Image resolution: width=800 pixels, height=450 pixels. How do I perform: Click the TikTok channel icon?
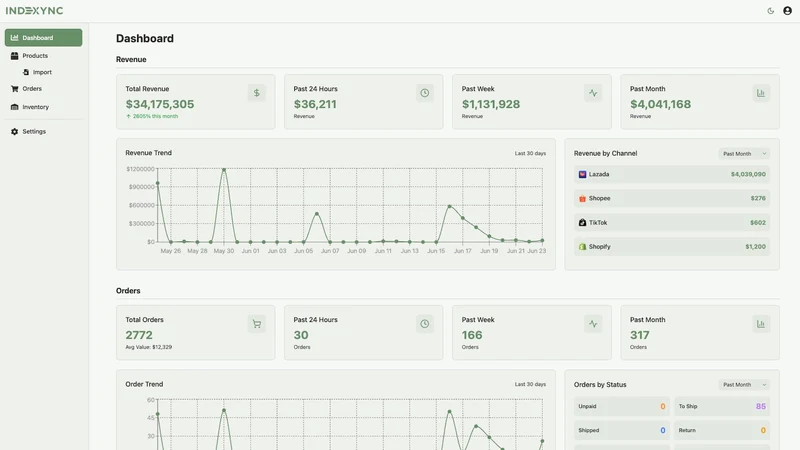click(582, 222)
